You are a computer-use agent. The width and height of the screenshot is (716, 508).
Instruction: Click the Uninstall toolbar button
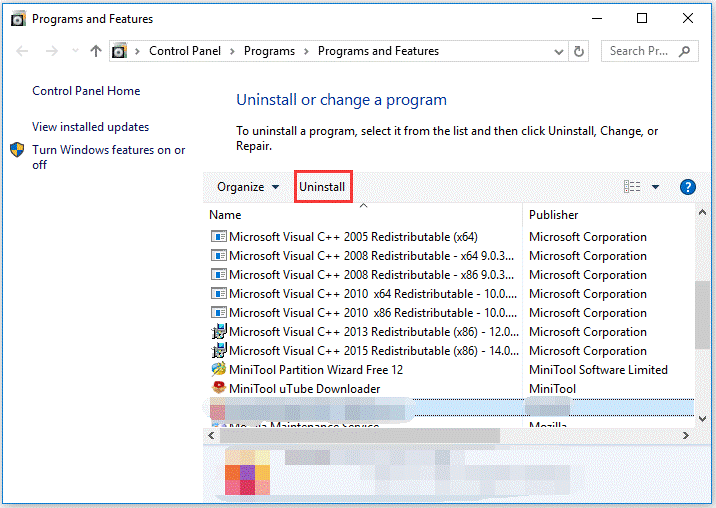(x=322, y=187)
